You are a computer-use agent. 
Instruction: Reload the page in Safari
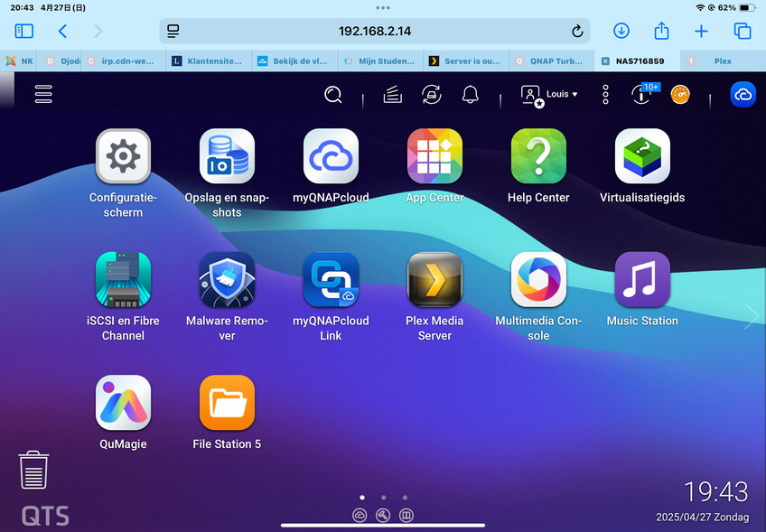point(577,32)
